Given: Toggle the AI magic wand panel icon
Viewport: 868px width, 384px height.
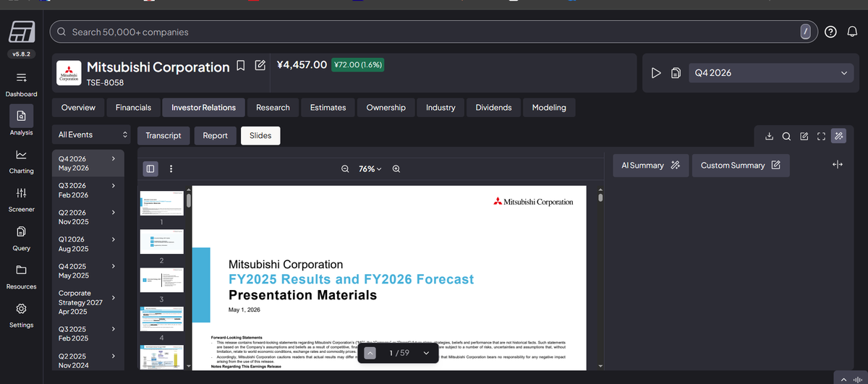Looking at the screenshot, I should 839,136.
